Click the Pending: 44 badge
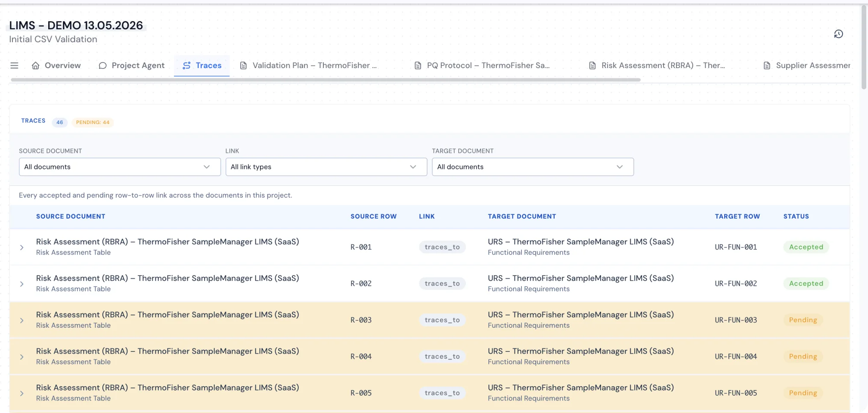Screen dimensions: 868x413 (93, 122)
